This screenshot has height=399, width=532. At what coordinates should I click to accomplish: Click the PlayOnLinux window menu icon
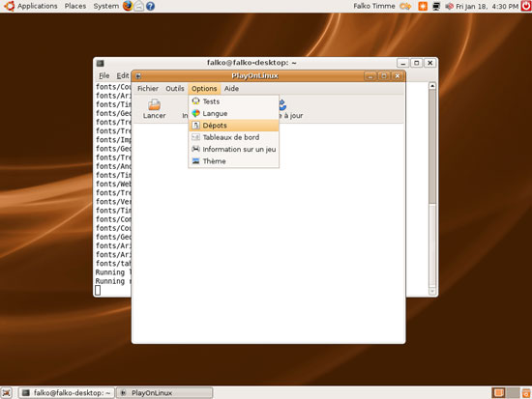point(138,76)
